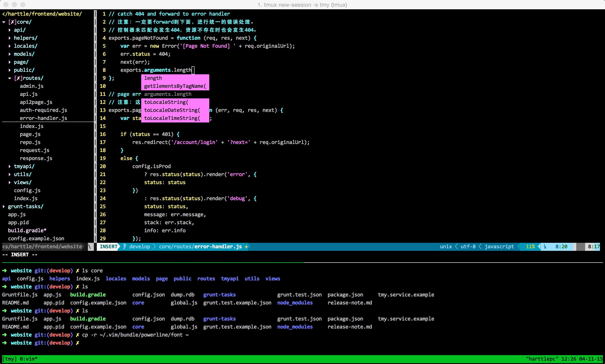Select the 0:vim* tmux window tab
The width and height of the screenshot is (605, 364).
pos(29,359)
